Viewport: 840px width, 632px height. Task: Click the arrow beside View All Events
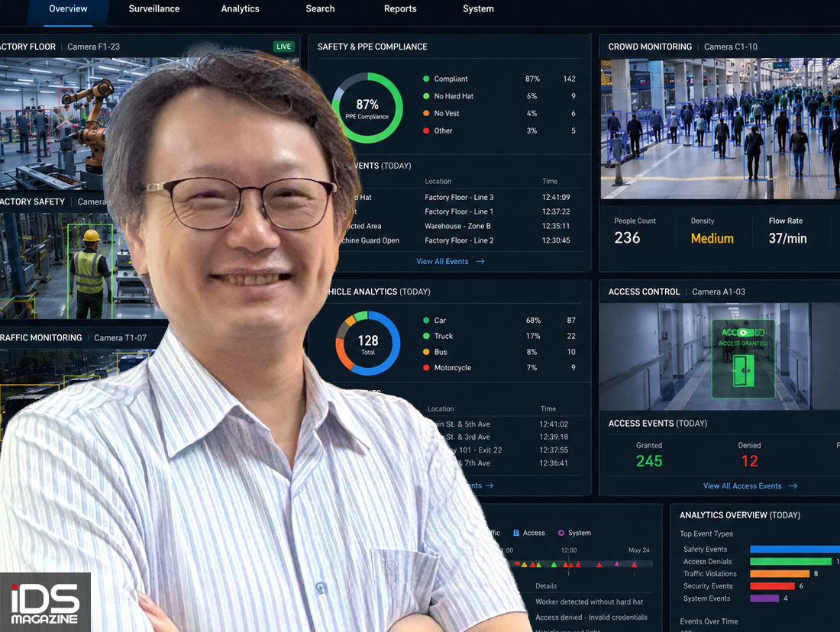pos(480,261)
